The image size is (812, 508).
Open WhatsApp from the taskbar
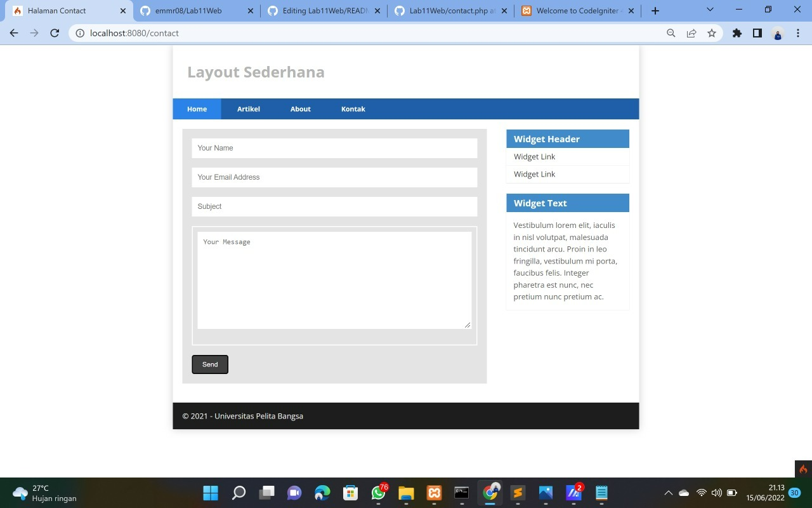(378, 492)
